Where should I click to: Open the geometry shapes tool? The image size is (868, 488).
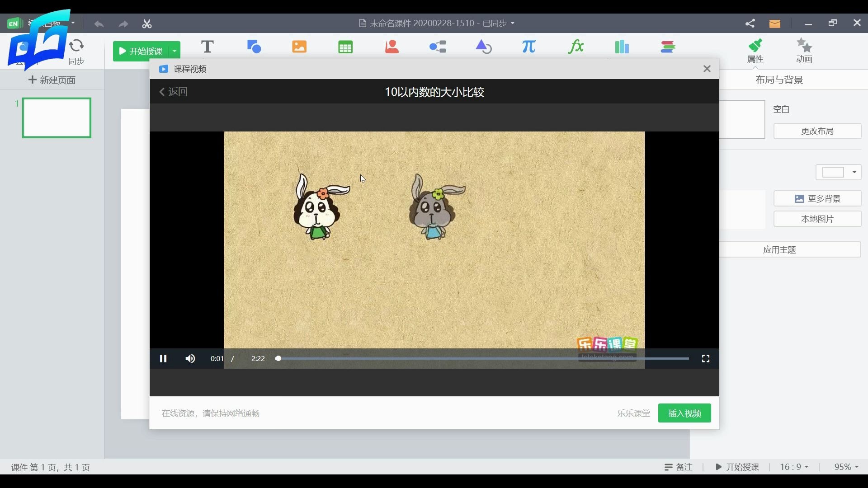(x=483, y=47)
